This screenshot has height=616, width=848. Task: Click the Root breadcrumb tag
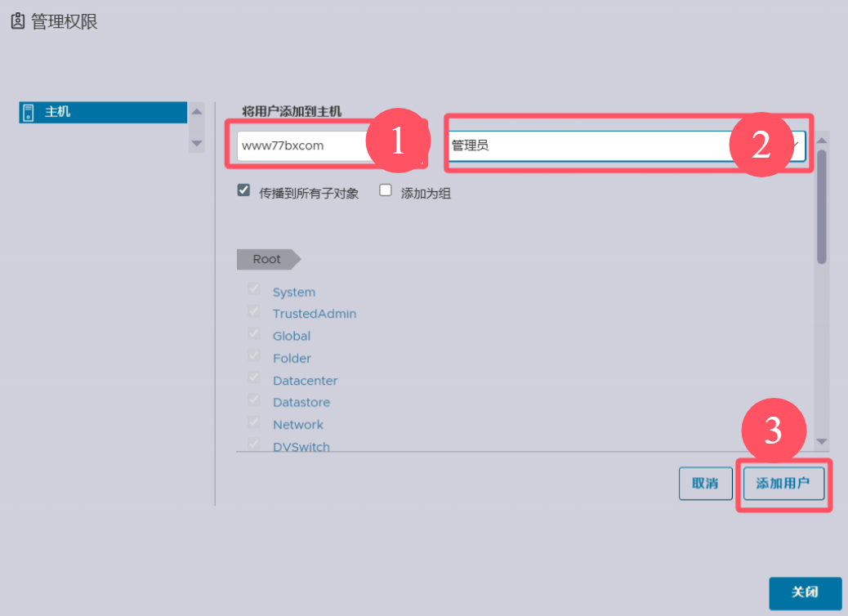tap(267, 259)
